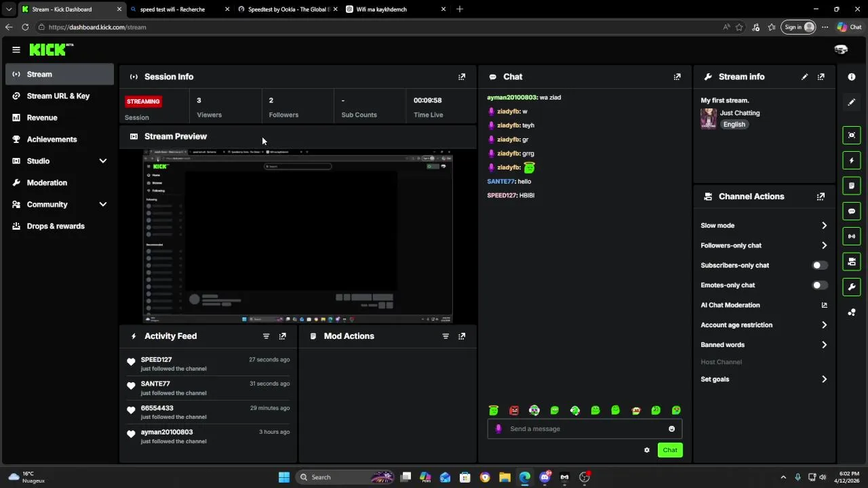Open Stream URL & Key page

pos(60,96)
